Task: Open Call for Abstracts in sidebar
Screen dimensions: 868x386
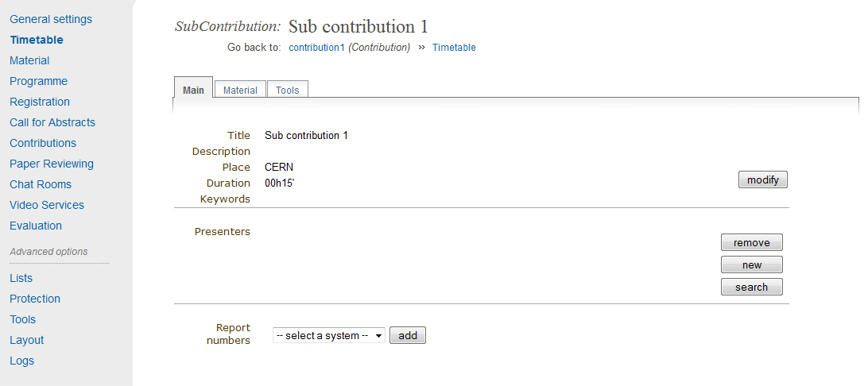Action: tap(52, 123)
